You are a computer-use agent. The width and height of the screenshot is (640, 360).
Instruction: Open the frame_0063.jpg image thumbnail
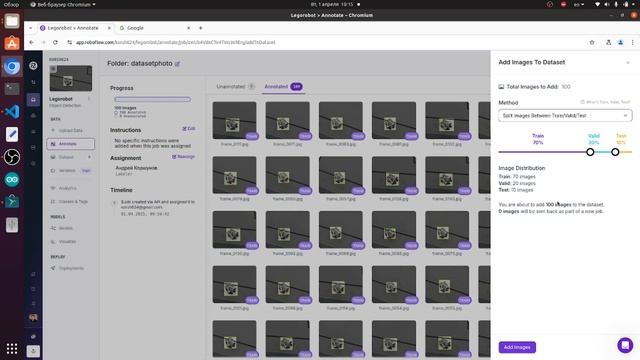coord(341,120)
